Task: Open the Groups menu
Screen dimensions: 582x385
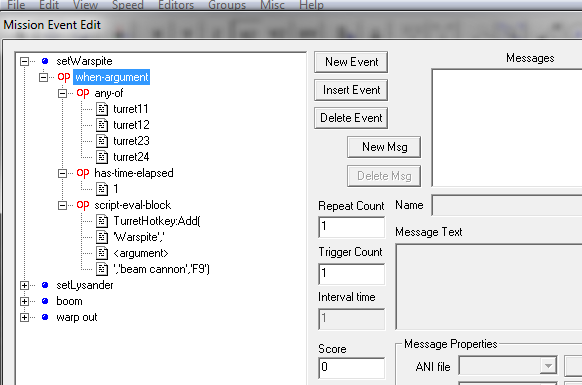Action: click(227, 5)
